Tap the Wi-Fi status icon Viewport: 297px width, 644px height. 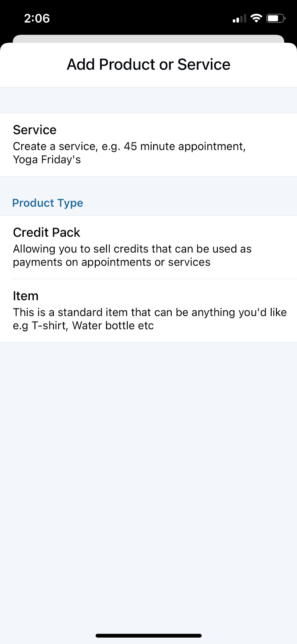click(x=256, y=18)
